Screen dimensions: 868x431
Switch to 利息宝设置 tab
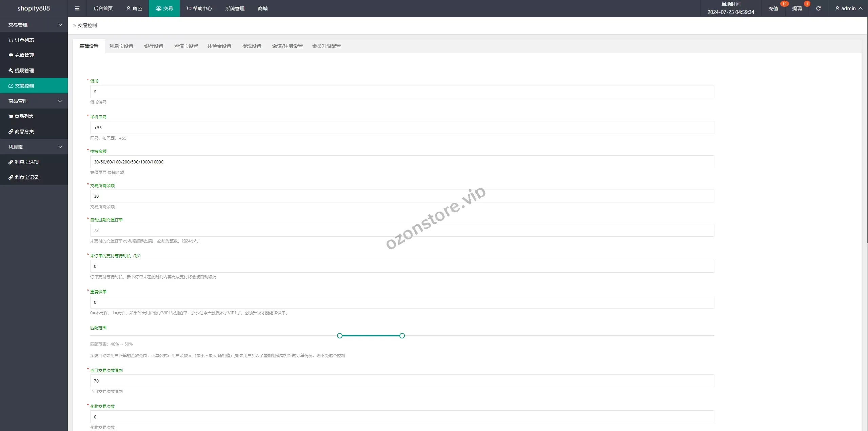pos(121,46)
